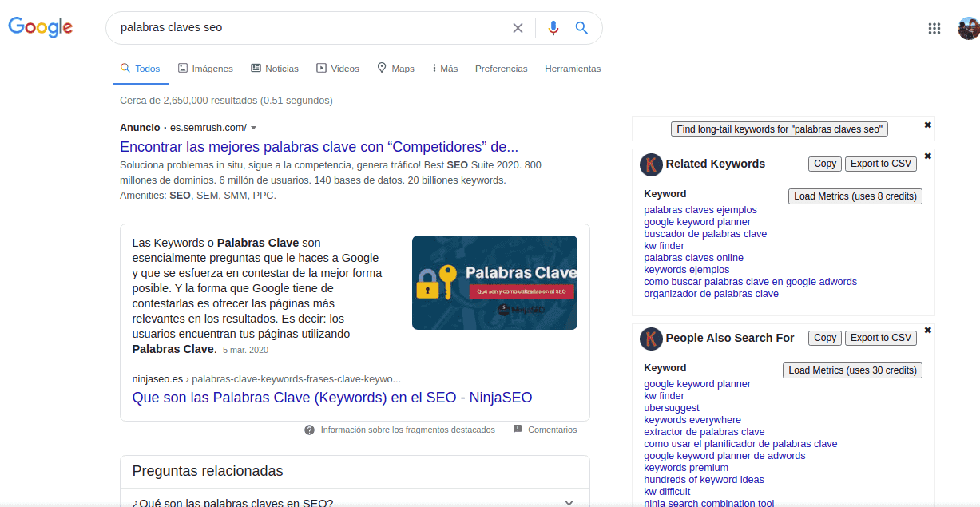Screen dimensions: 980x507
Task: Expand the related question about palabras claves
Action: pyautogui.click(x=355, y=503)
